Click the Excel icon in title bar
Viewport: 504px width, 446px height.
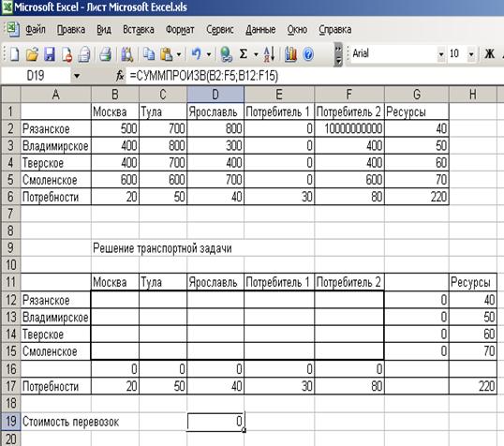click(7, 7)
